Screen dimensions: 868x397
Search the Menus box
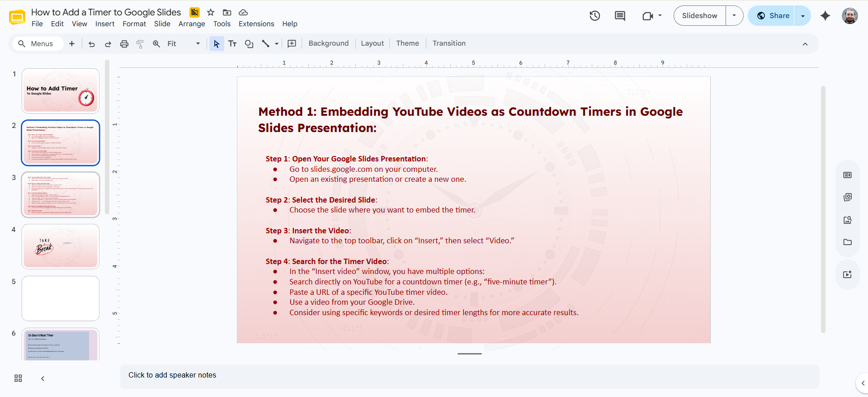click(x=37, y=44)
